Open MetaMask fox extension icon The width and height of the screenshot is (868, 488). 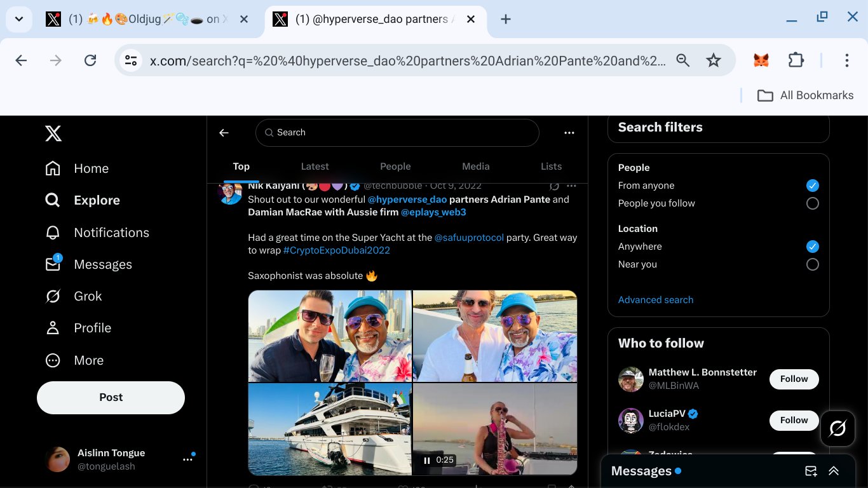(x=761, y=60)
